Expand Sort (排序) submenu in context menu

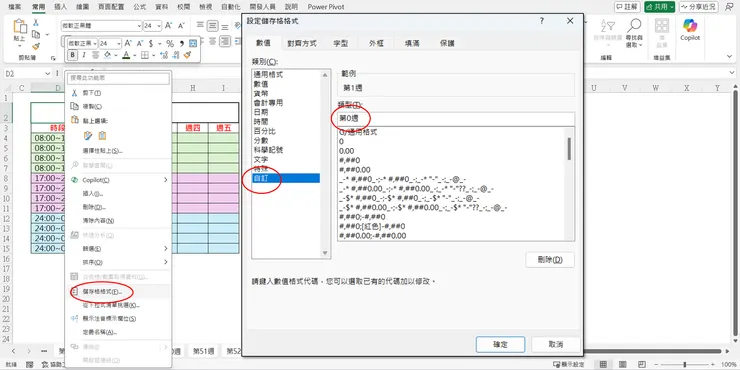[166, 262]
